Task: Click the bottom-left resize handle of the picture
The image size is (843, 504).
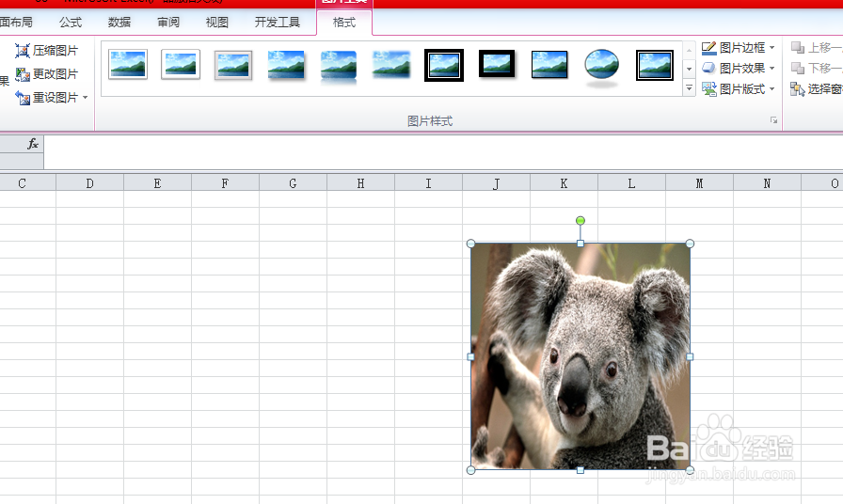Action: [471, 470]
